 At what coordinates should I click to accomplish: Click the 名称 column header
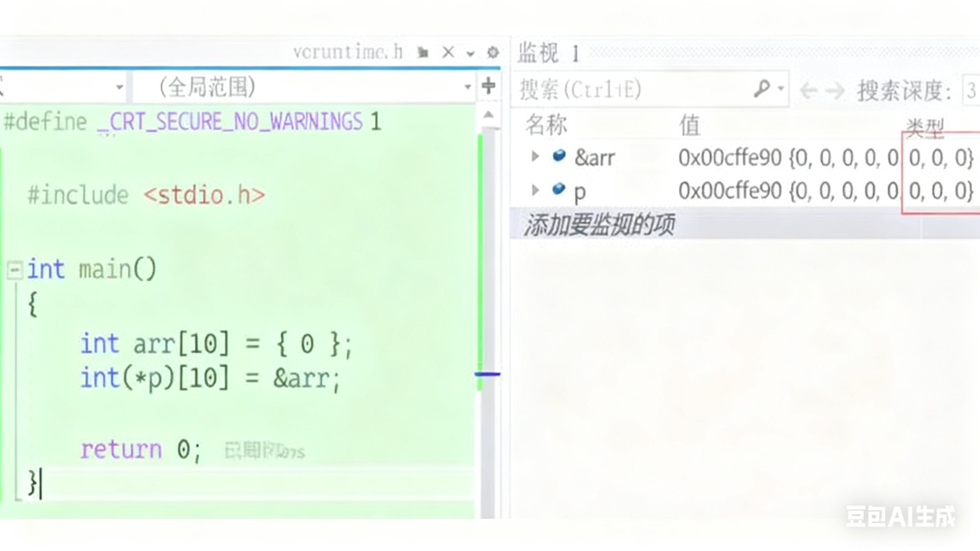tap(546, 125)
